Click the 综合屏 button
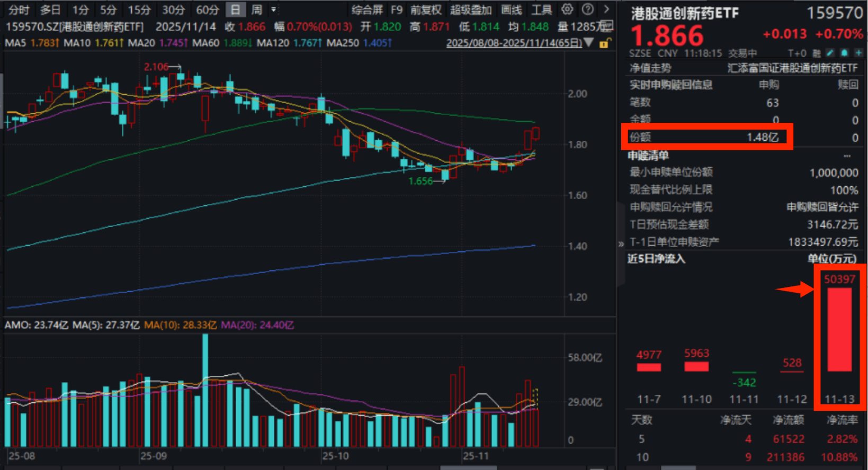The height and width of the screenshot is (470, 868). [x=367, y=10]
